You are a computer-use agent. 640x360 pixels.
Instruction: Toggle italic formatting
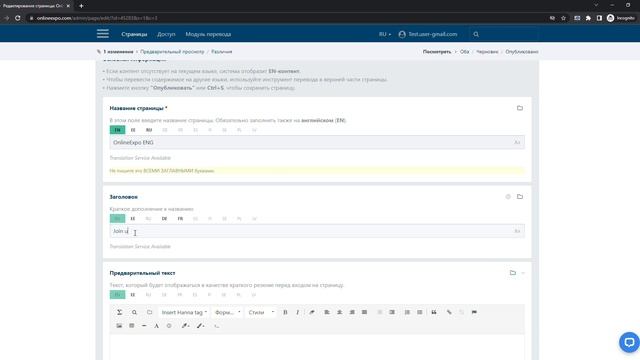pos(298,312)
